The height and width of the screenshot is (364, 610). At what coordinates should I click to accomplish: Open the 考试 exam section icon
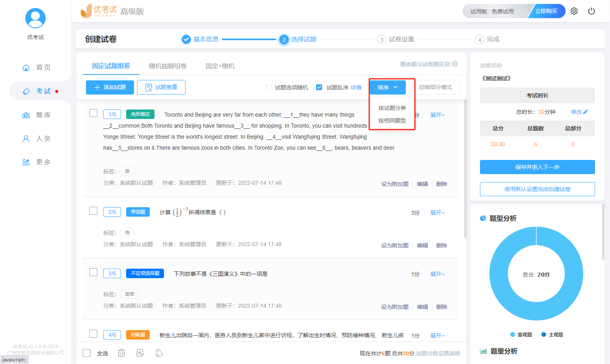click(26, 91)
